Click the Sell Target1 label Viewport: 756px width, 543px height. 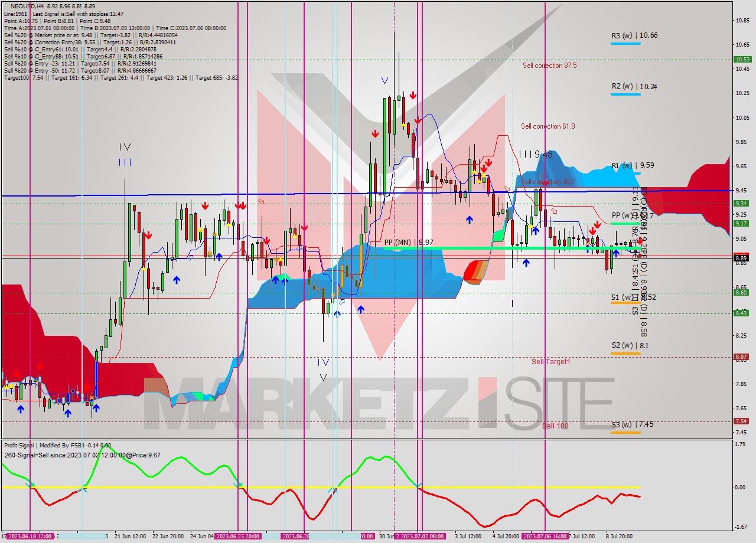[550, 361]
